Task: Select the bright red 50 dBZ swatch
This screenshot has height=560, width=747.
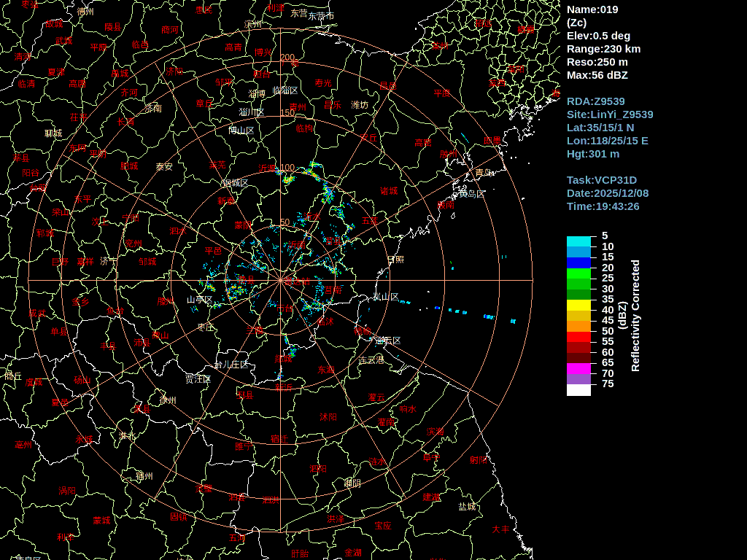Action: (x=578, y=337)
